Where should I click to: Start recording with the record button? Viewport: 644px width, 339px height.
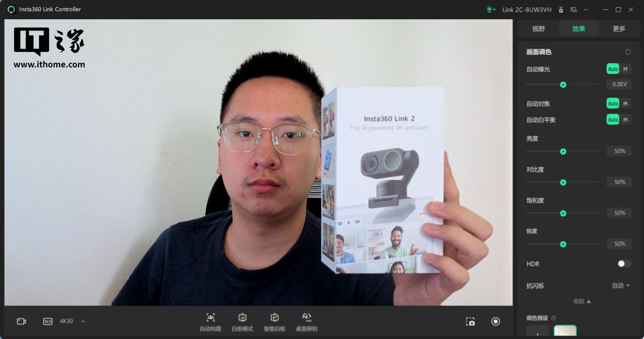pos(496,321)
